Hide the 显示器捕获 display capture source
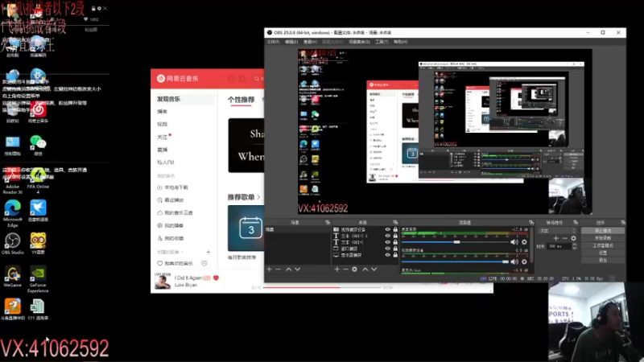The width and height of the screenshot is (644, 362). [x=387, y=255]
